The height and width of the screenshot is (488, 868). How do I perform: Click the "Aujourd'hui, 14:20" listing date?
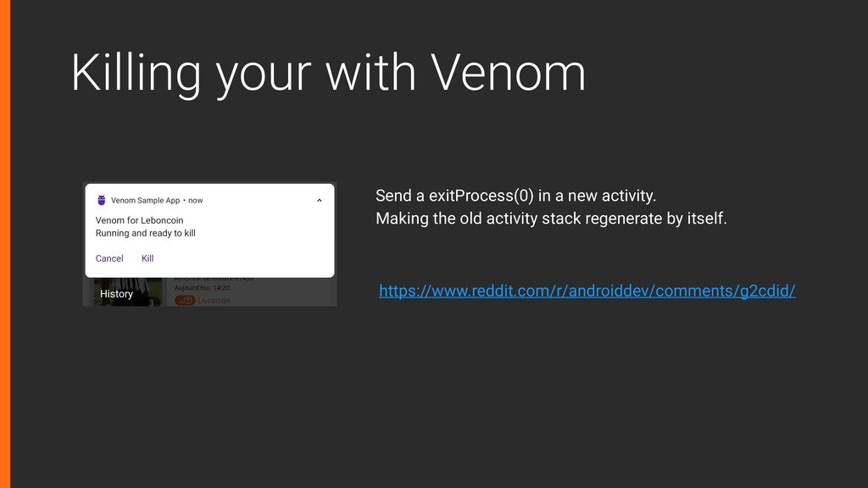(202, 288)
